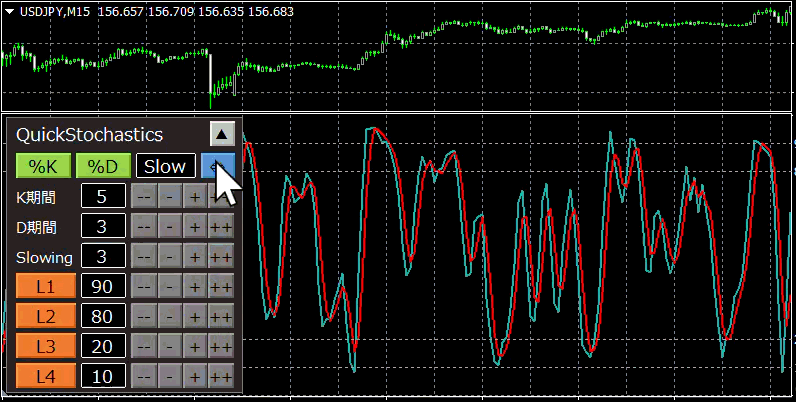Image resolution: width=796 pixels, height=402 pixels.
Task: Click the open price value 156.657
Action: (120, 12)
